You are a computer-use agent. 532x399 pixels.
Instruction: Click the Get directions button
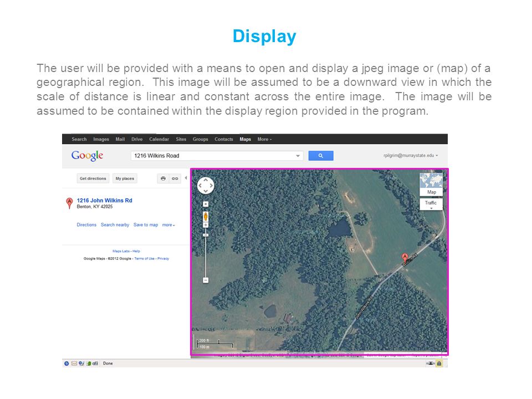[x=93, y=178]
